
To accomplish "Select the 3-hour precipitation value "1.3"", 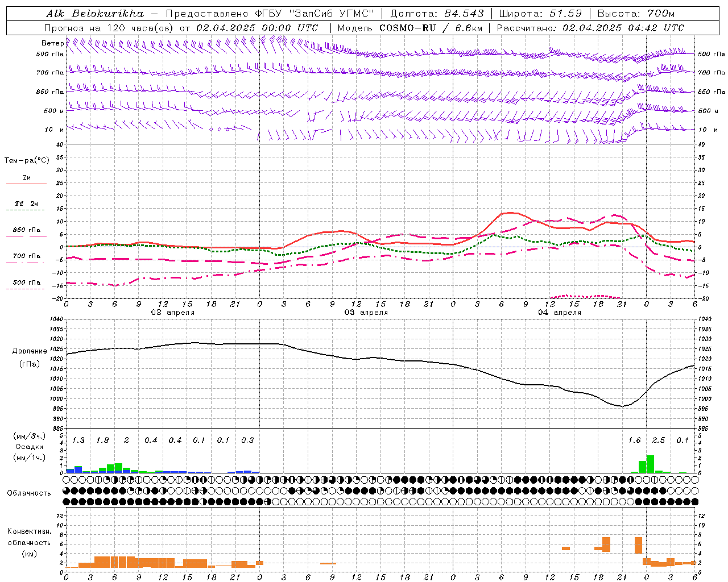I will pyautogui.click(x=78, y=440).
